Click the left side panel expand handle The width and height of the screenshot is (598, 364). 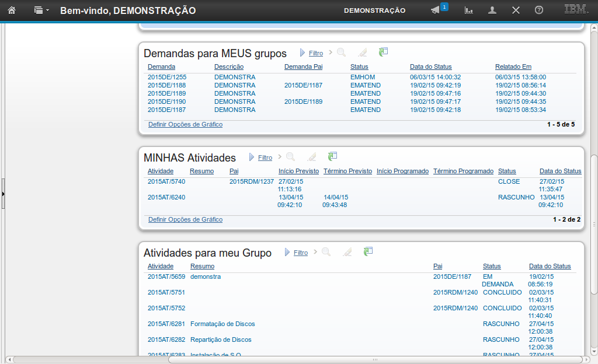click(2, 192)
